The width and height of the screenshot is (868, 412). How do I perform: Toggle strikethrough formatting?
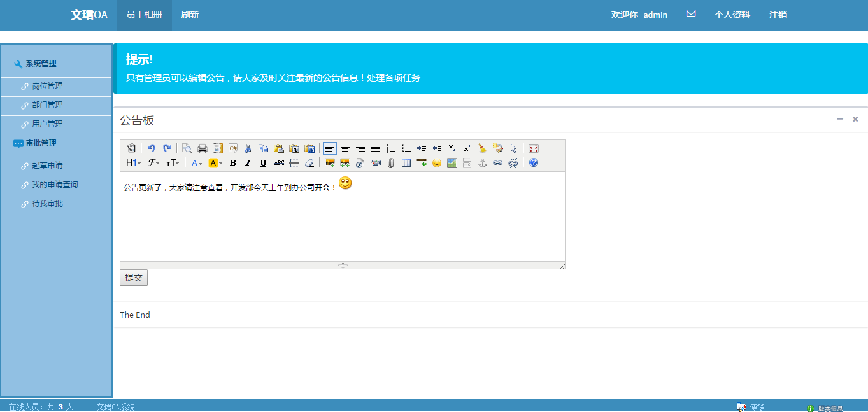point(279,163)
